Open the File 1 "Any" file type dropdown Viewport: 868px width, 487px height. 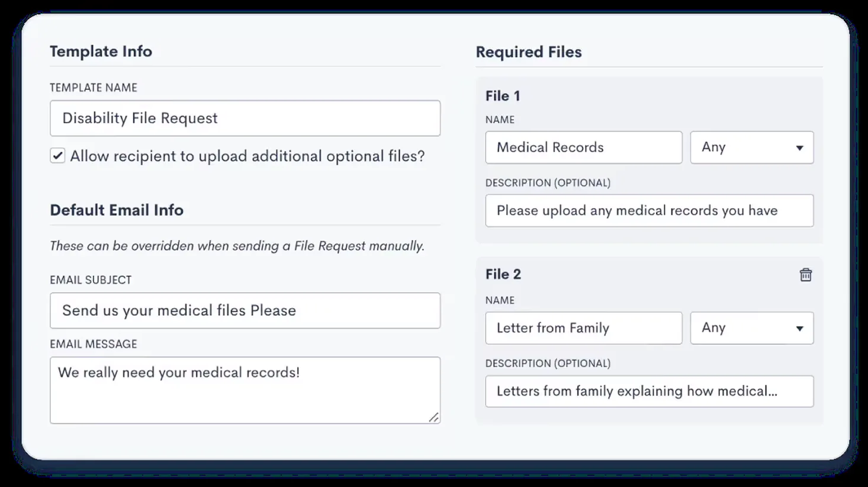pos(751,148)
